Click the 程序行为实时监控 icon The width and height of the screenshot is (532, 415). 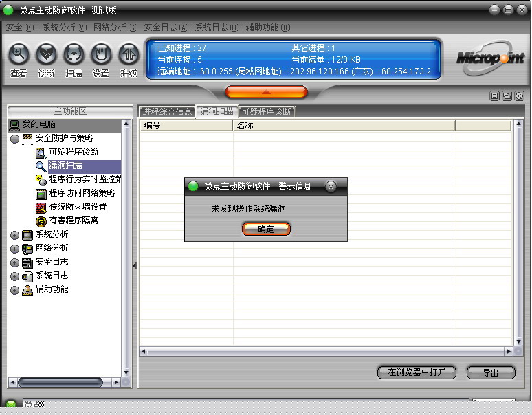tap(41, 180)
